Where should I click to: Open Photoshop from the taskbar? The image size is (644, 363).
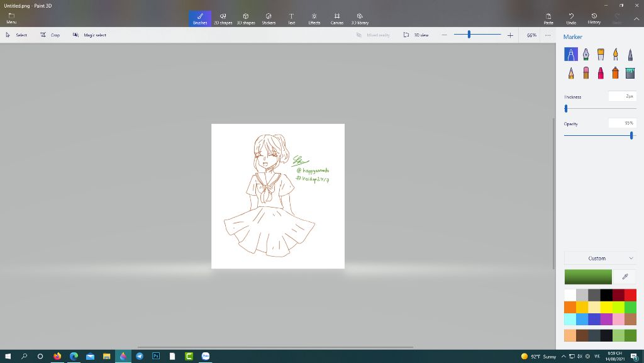[x=155, y=356]
